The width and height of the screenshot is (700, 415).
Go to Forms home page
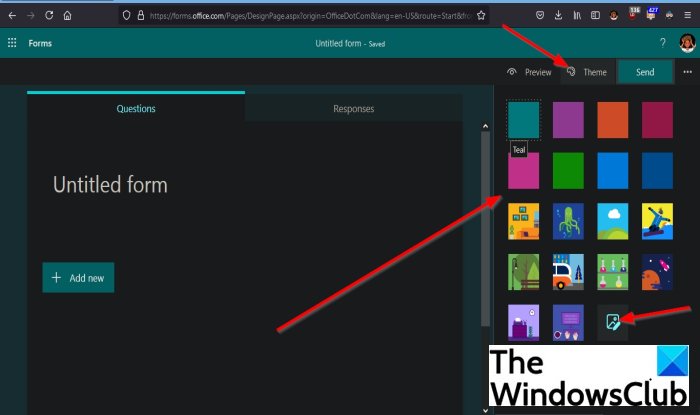(x=40, y=43)
